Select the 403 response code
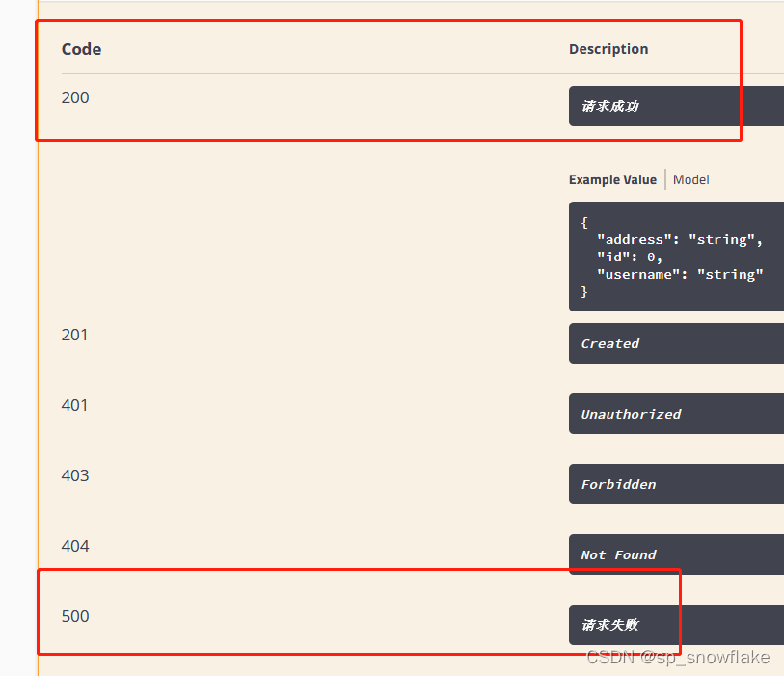 (75, 475)
